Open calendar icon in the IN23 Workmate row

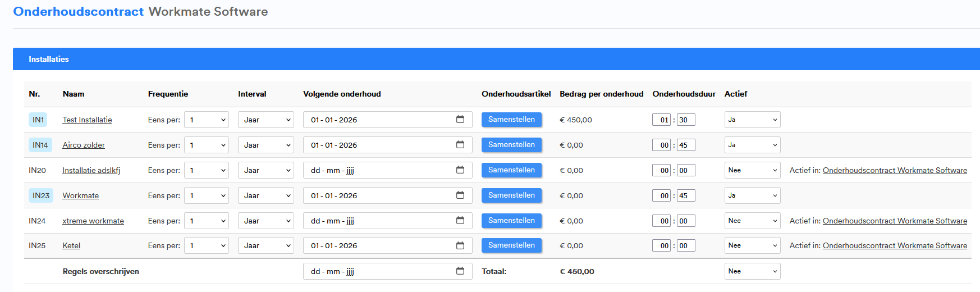point(460,195)
